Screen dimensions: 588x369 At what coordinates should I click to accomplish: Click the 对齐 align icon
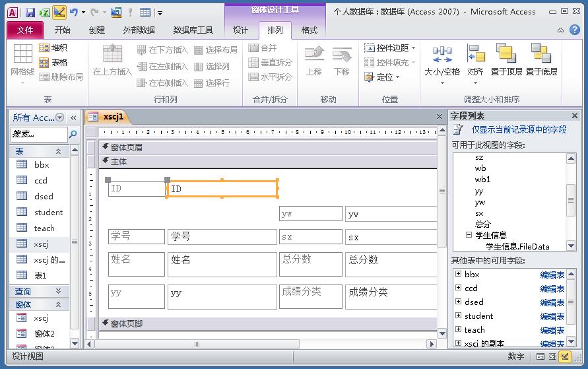coord(475,59)
